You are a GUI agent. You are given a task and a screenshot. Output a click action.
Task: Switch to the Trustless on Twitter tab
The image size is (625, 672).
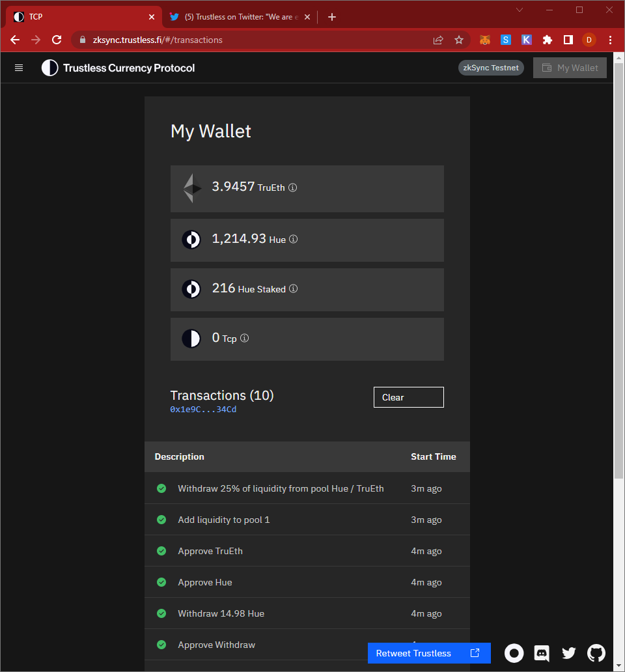pyautogui.click(x=241, y=17)
